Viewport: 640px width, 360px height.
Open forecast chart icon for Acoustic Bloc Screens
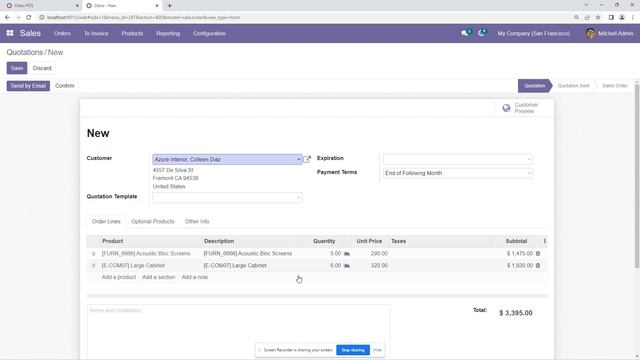[347, 253]
